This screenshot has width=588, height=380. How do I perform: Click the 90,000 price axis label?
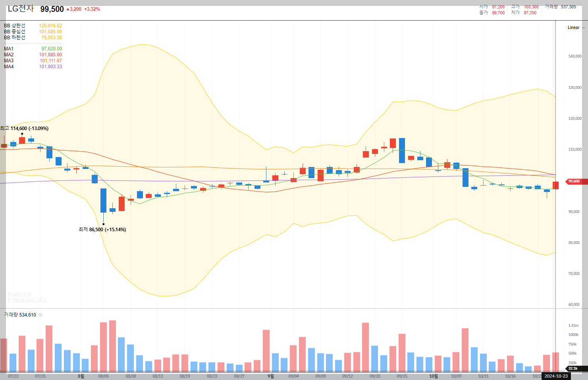[574, 212]
